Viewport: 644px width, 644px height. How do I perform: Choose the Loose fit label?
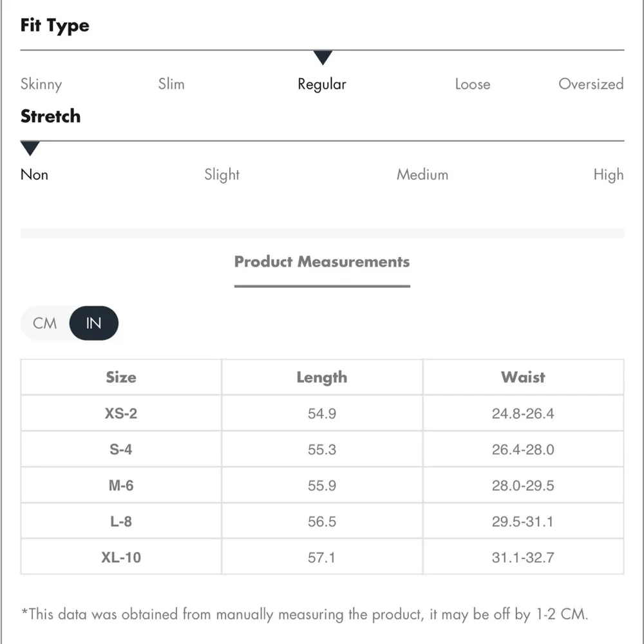pos(473,84)
